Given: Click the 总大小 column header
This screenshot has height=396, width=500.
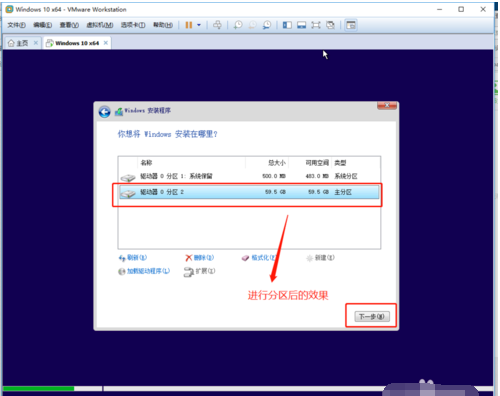Looking at the screenshot, I should point(267,163).
